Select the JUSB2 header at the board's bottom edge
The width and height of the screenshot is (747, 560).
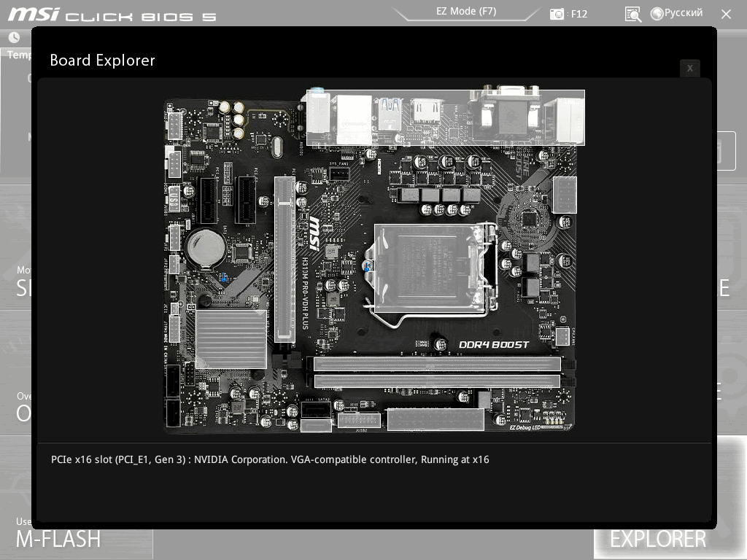(359, 421)
